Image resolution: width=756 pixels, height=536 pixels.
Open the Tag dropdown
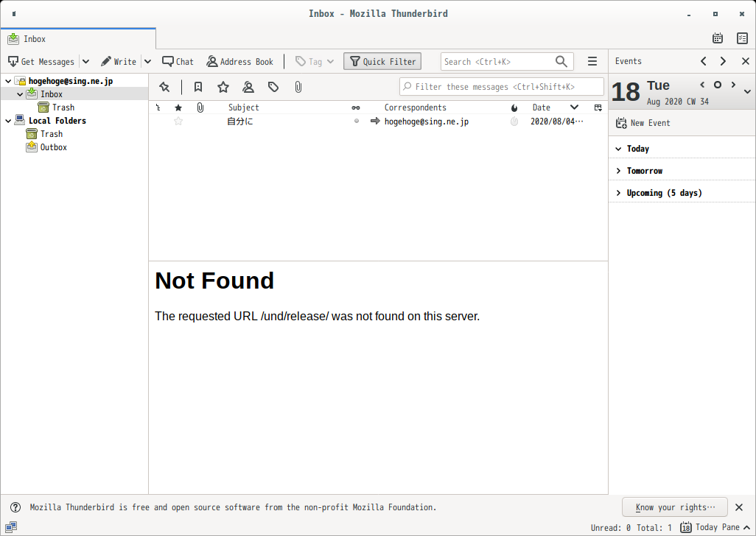(315, 62)
